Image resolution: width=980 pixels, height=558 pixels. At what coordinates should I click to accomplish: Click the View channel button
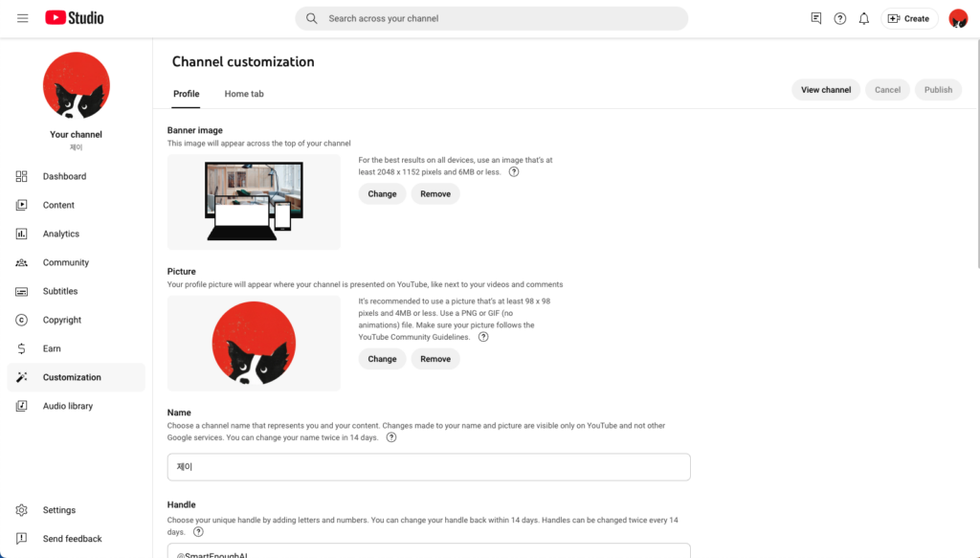tap(826, 90)
